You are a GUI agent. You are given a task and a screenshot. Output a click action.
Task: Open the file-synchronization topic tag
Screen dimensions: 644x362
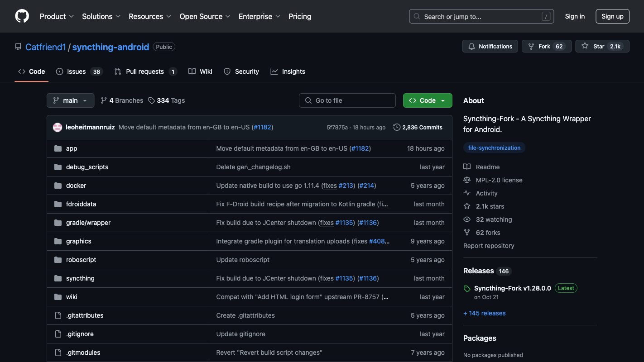pyautogui.click(x=494, y=148)
